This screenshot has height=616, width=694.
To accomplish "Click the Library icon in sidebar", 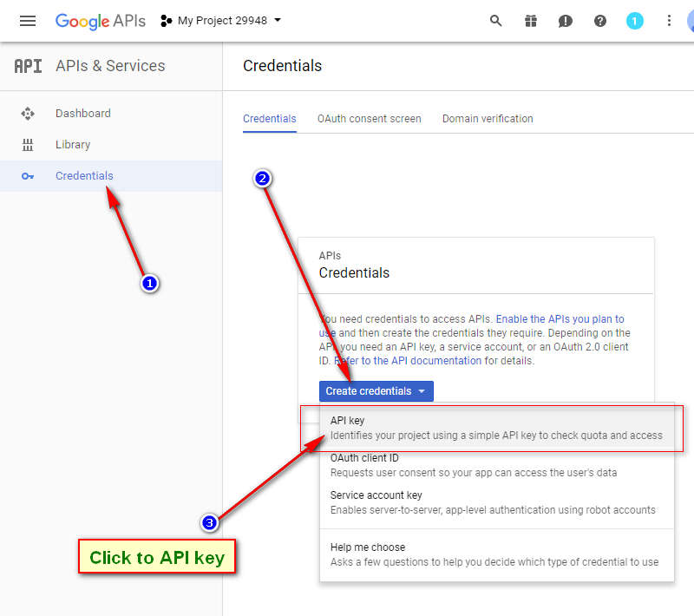I will click(28, 145).
